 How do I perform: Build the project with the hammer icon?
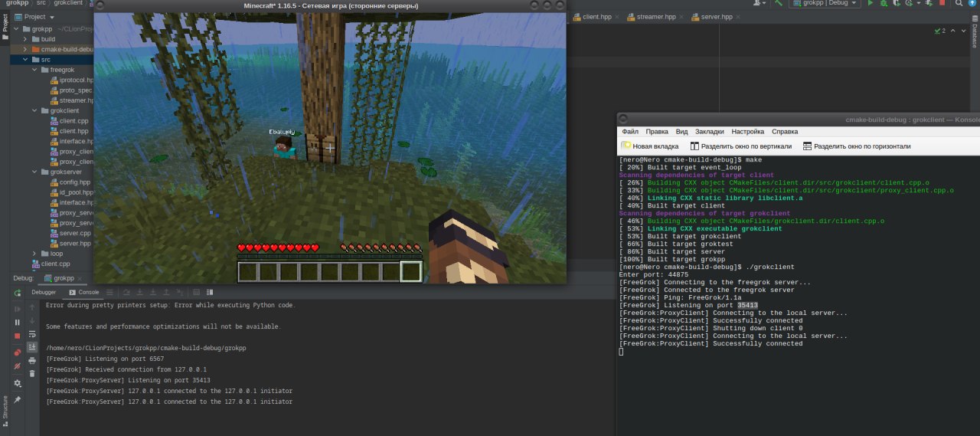(x=779, y=3)
